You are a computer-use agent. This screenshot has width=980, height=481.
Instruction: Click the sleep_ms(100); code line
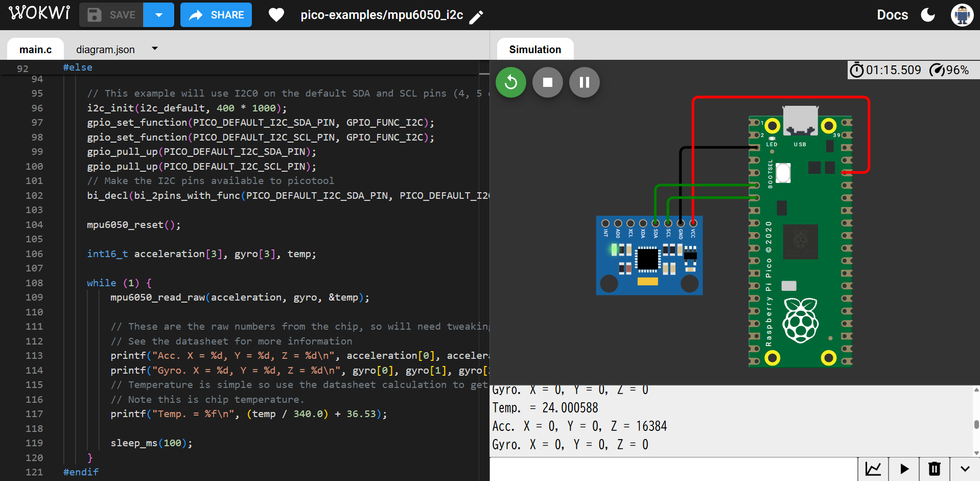coord(152,443)
